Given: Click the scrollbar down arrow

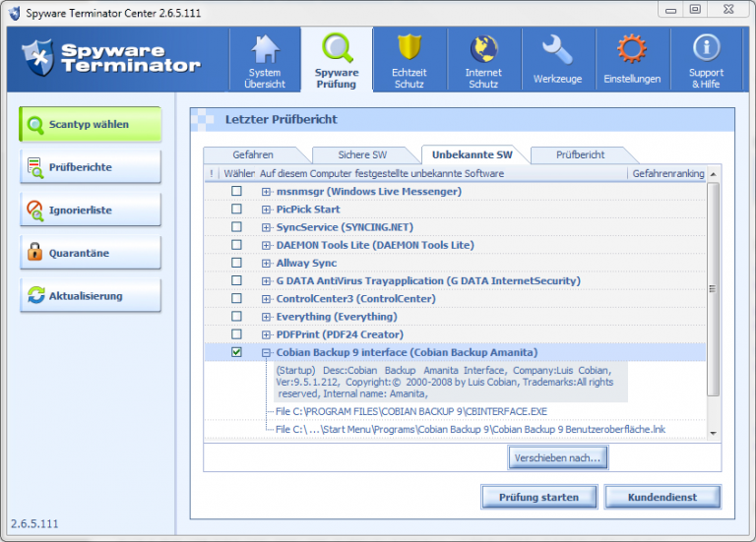Looking at the screenshot, I should tap(713, 433).
